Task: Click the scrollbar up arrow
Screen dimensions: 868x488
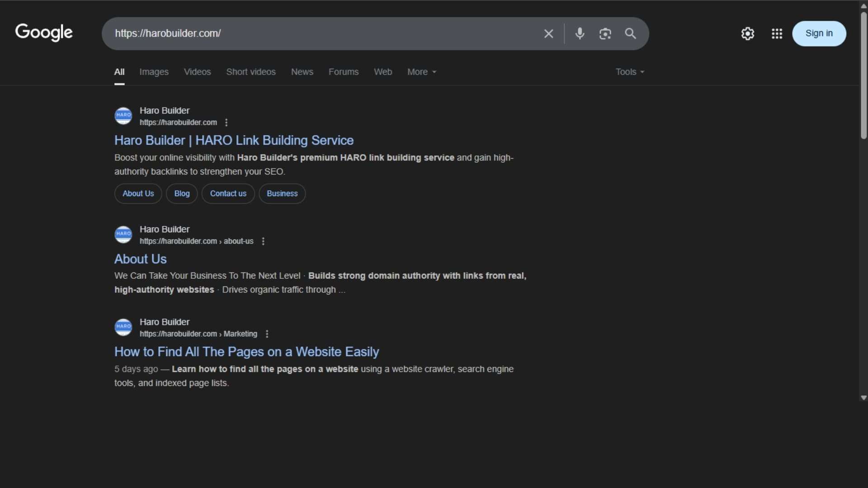Action: click(x=863, y=6)
